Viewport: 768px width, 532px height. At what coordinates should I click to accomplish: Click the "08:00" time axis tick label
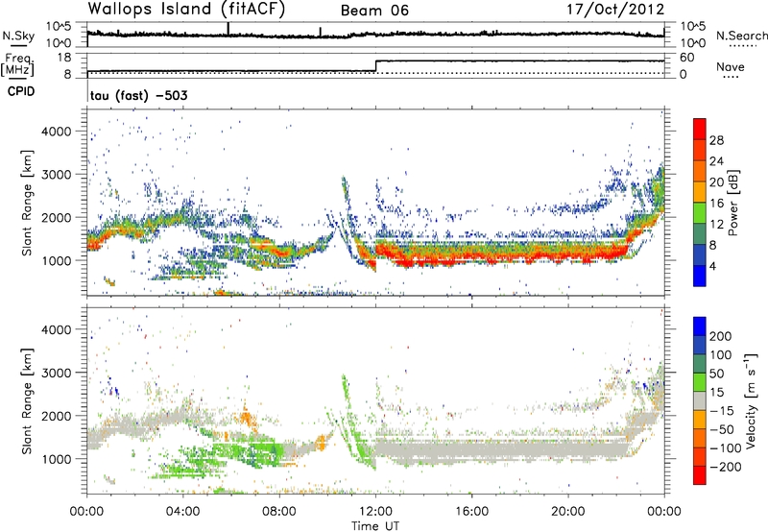279,512
